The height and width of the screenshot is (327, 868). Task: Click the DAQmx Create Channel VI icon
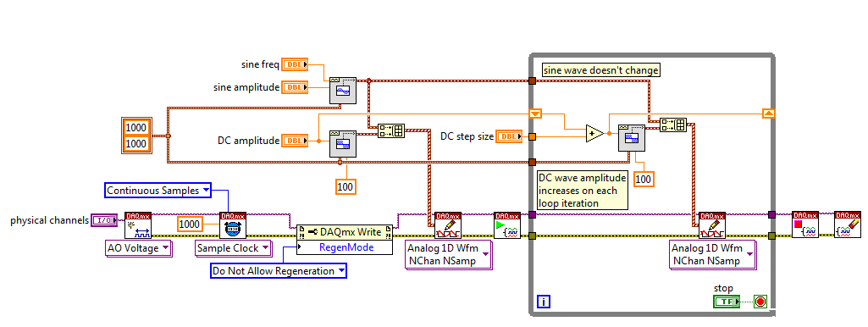pyautogui.click(x=138, y=224)
